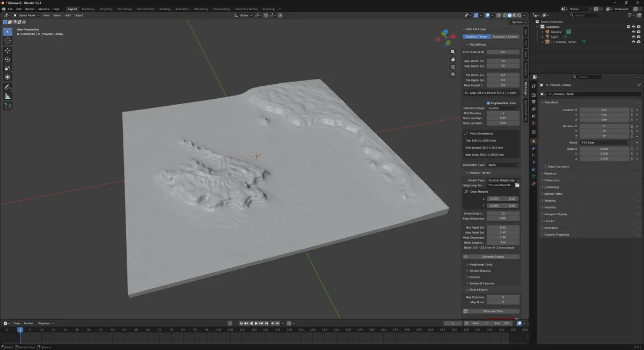
Task: Activate the Annotate tool
Action: (8, 87)
